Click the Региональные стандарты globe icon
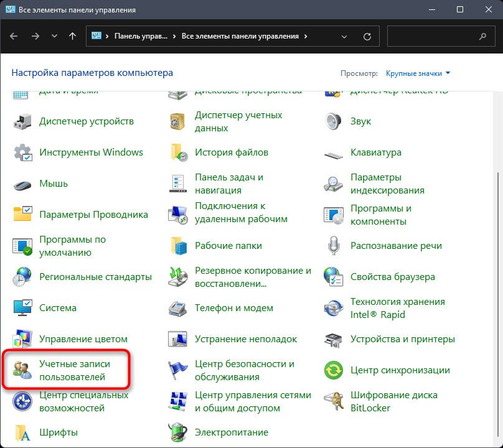Viewport: 503px width, 448px height. (x=22, y=277)
